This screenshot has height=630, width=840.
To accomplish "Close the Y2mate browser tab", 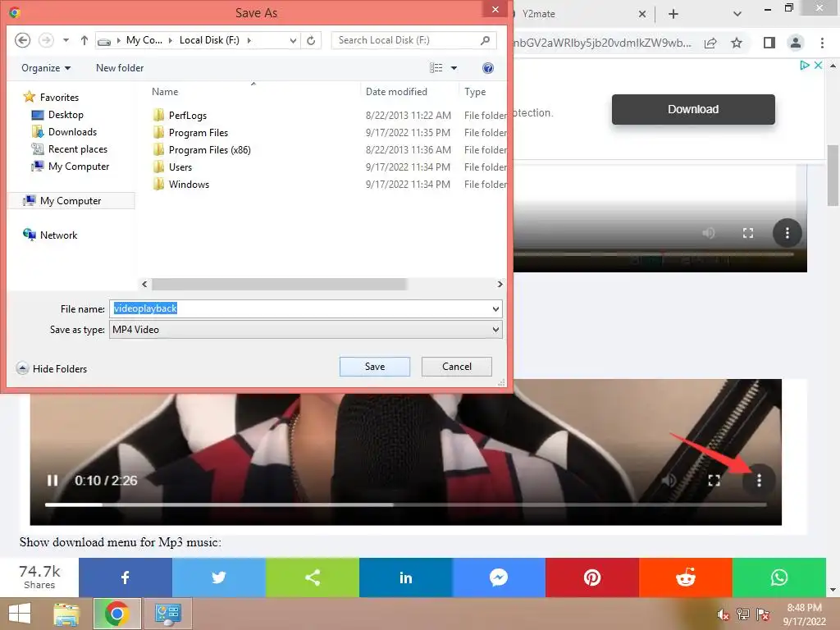I will point(641,14).
